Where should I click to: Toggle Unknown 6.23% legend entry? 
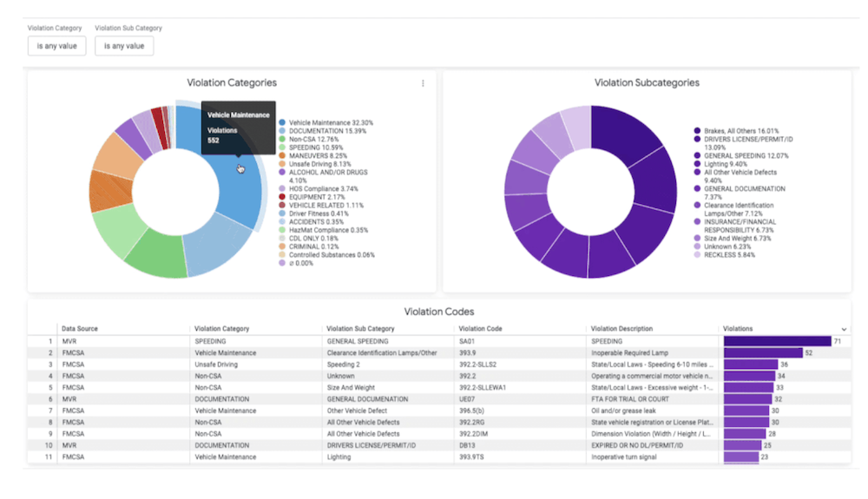pos(722,246)
